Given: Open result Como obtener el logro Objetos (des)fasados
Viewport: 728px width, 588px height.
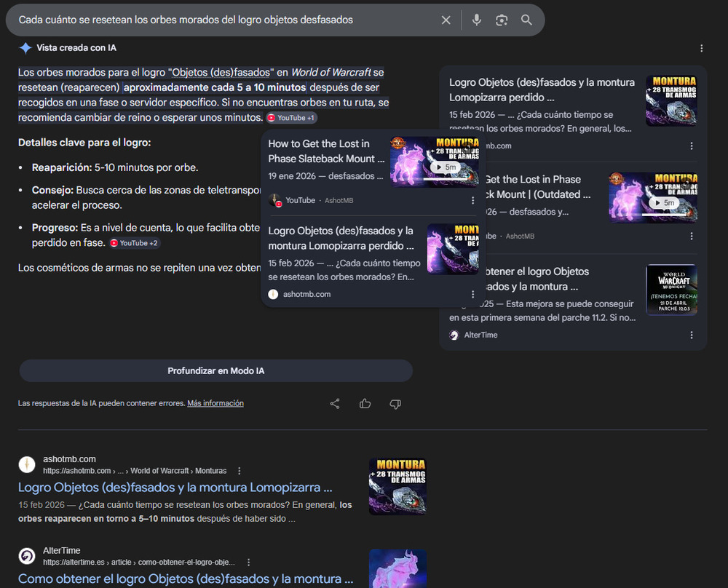Looking at the screenshot, I should [186, 579].
